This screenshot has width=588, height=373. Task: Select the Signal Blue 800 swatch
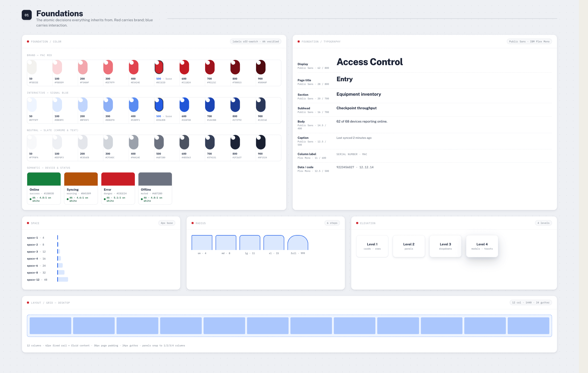click(235, 105)
